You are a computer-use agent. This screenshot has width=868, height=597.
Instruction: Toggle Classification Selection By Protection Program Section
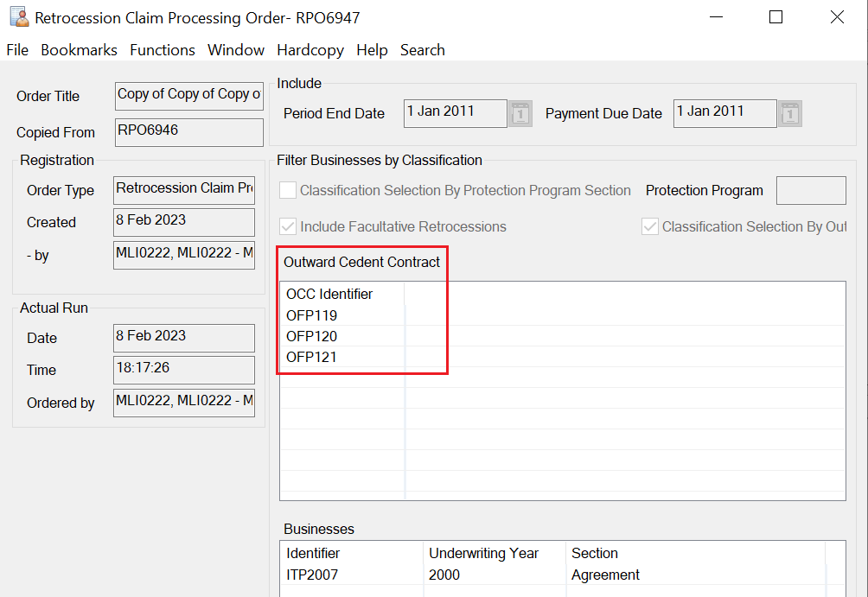(288, 191)
